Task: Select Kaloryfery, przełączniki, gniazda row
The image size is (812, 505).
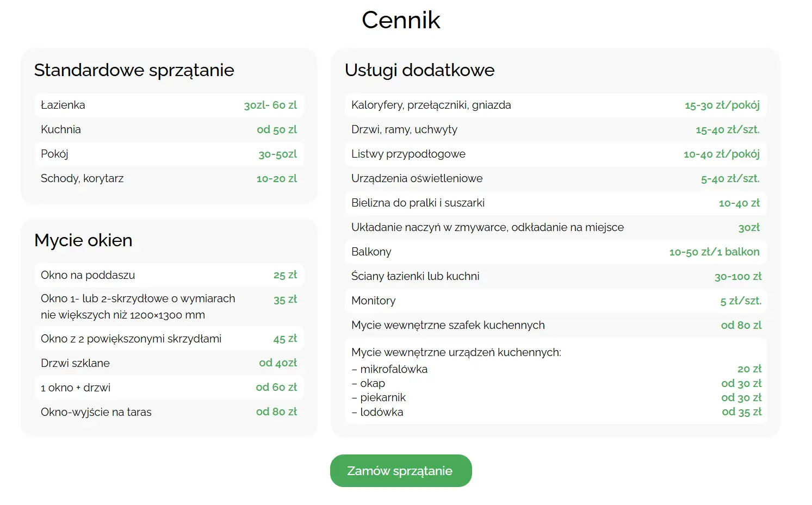Action: click(556, 105)
